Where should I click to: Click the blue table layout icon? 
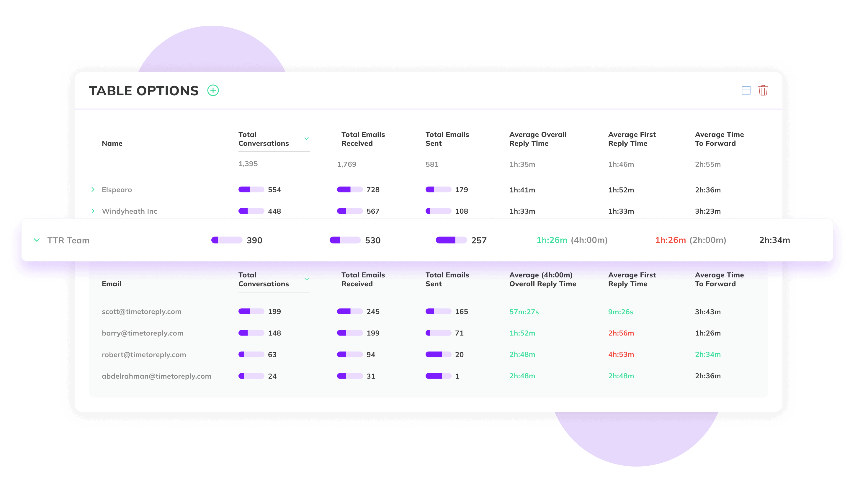pos(746,90)
